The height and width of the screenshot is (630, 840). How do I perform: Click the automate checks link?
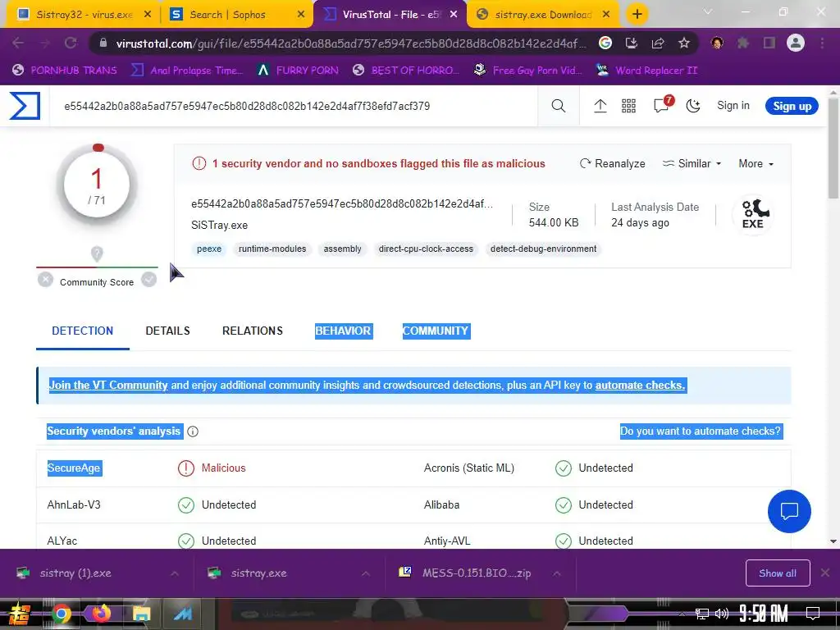640,386
